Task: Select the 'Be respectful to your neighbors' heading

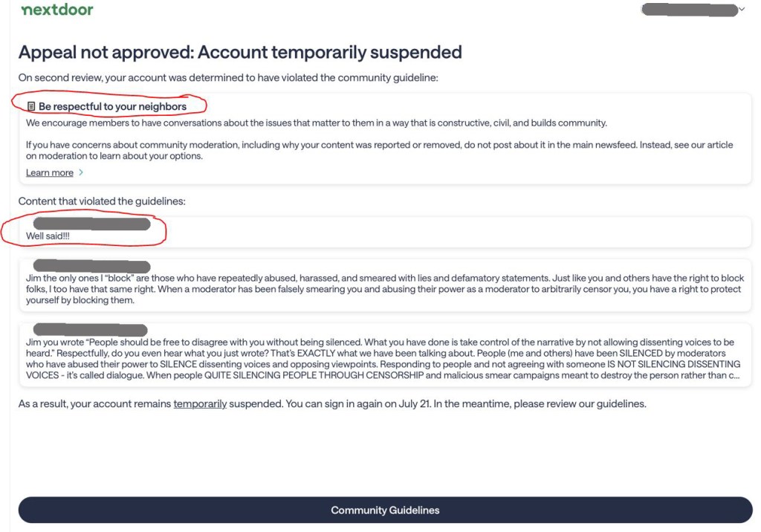Action: point(112,106)
